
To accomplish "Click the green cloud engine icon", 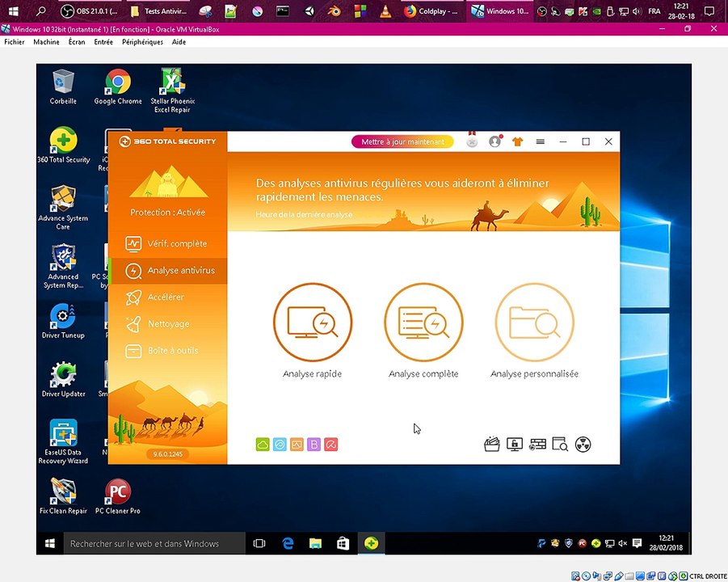I will [x=263, y=445].
